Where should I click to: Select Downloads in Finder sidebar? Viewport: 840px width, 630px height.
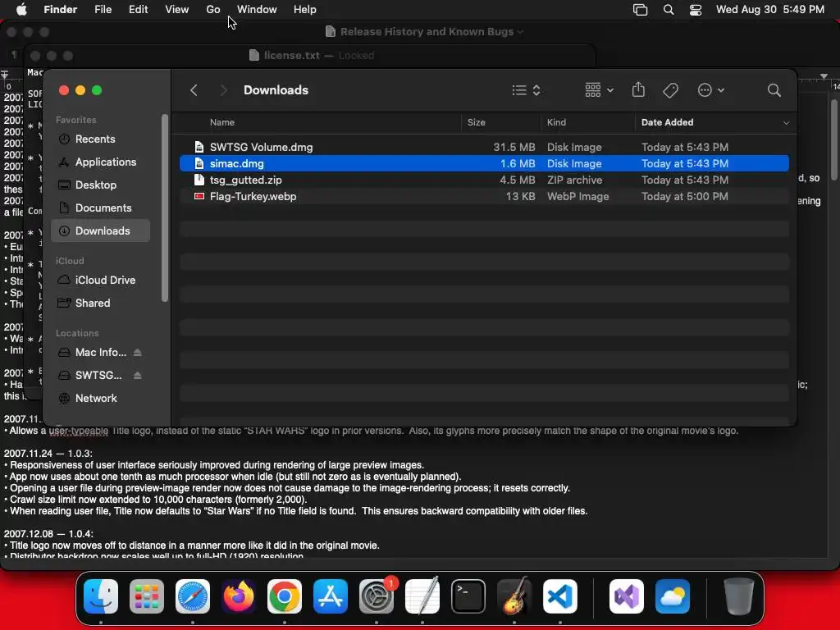101,231
